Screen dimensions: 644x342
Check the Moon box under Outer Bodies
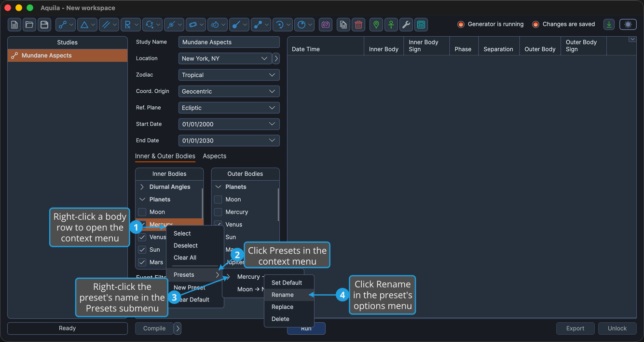click(218, 199)
